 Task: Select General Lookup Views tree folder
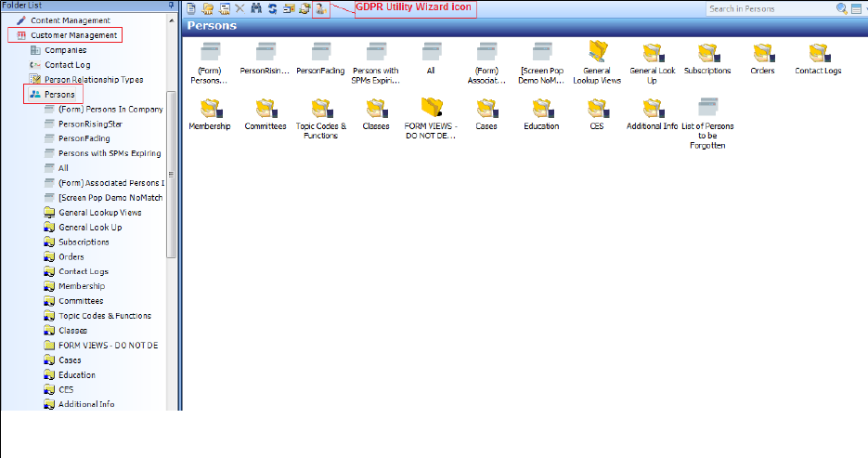tap(99, 213)
